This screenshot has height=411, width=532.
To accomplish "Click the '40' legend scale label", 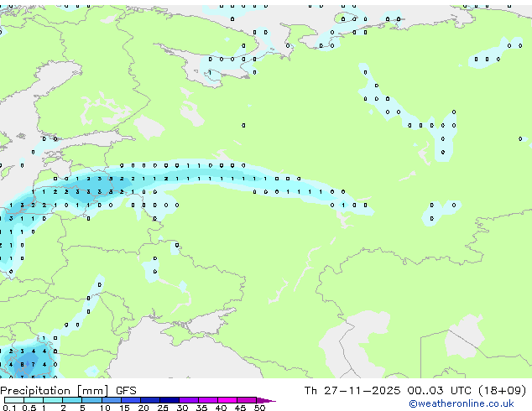I will [221, 408].
